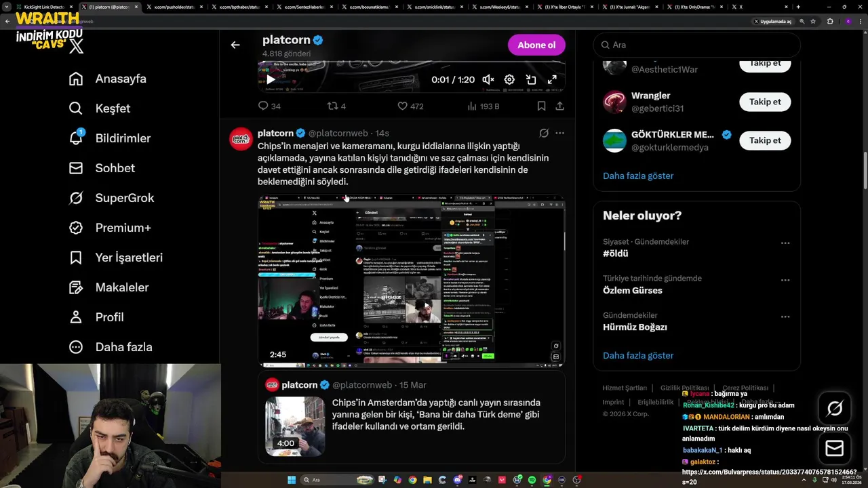Bookmark the top post
Viewport: 868px width, 488px height.
541,106
